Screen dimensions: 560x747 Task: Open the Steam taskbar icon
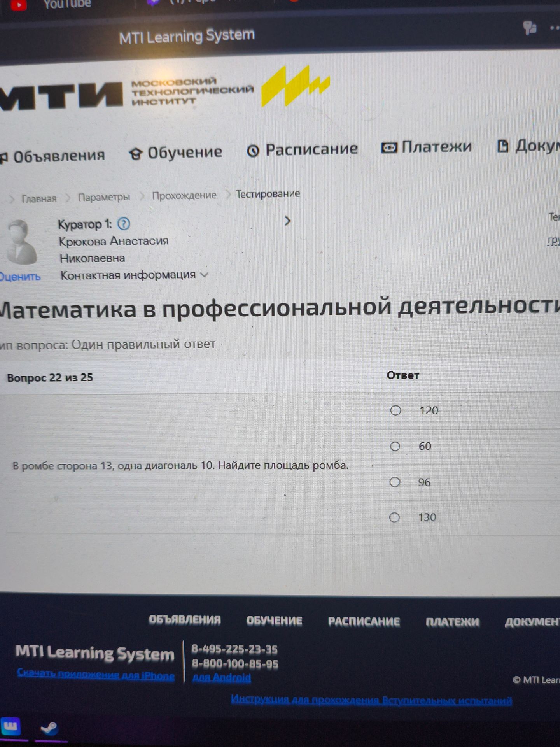tap(50, 728)
